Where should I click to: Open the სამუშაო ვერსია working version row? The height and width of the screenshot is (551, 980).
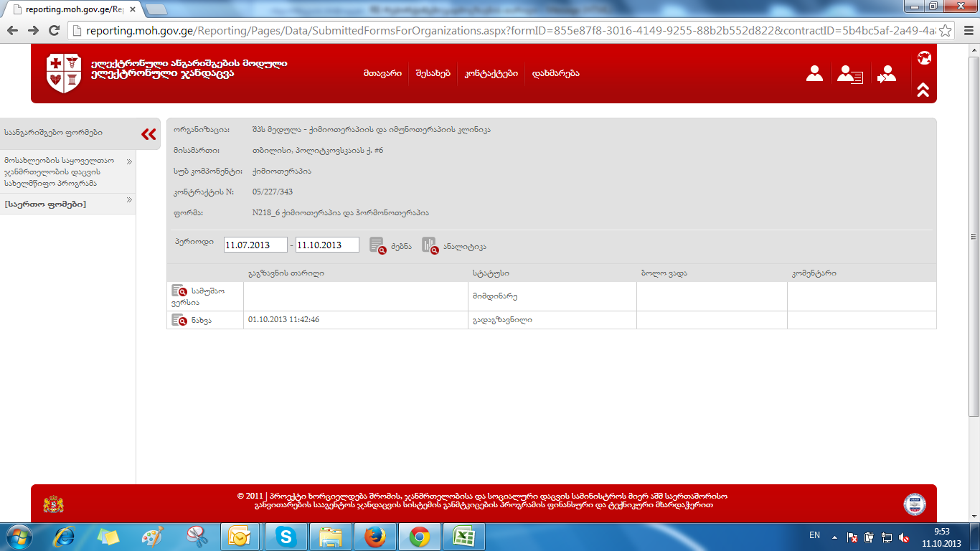click(179, 291)
